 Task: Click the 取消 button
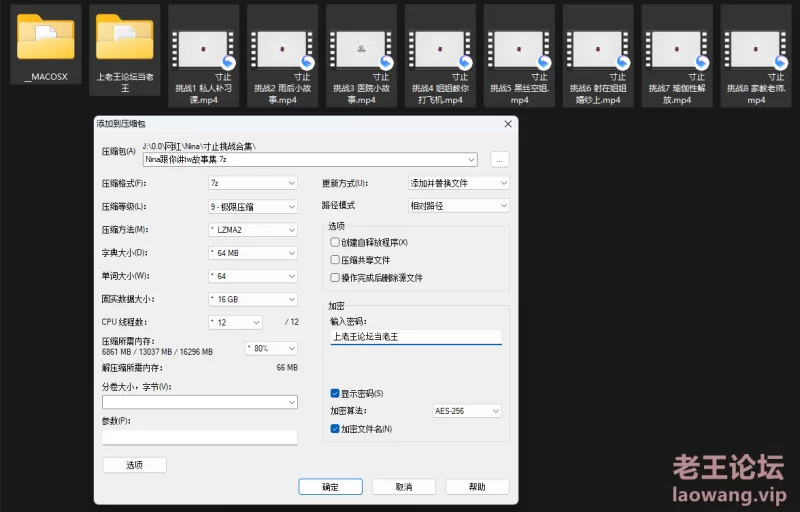pos(404,487)
